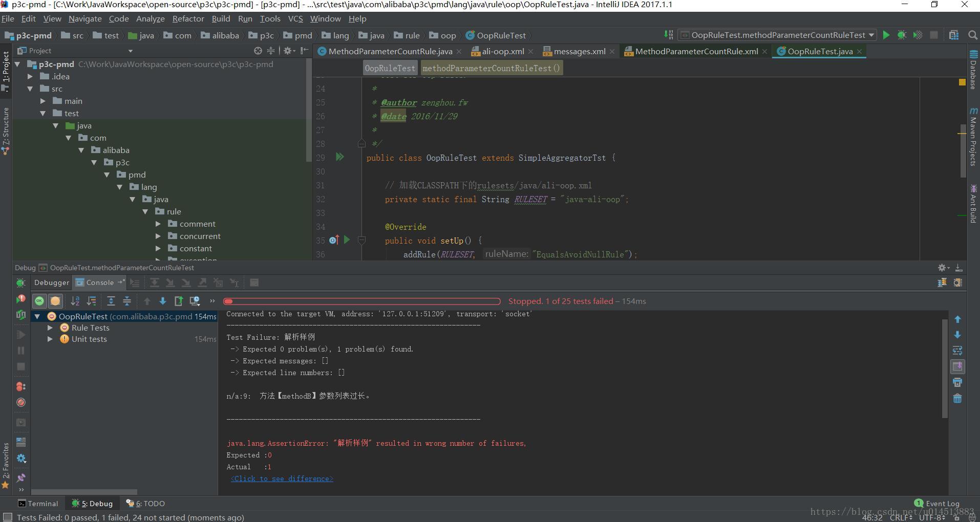This screenshot has width=980, height=522.
Task: Open Maven Projects side panel
Action: [x=973, y=137]
